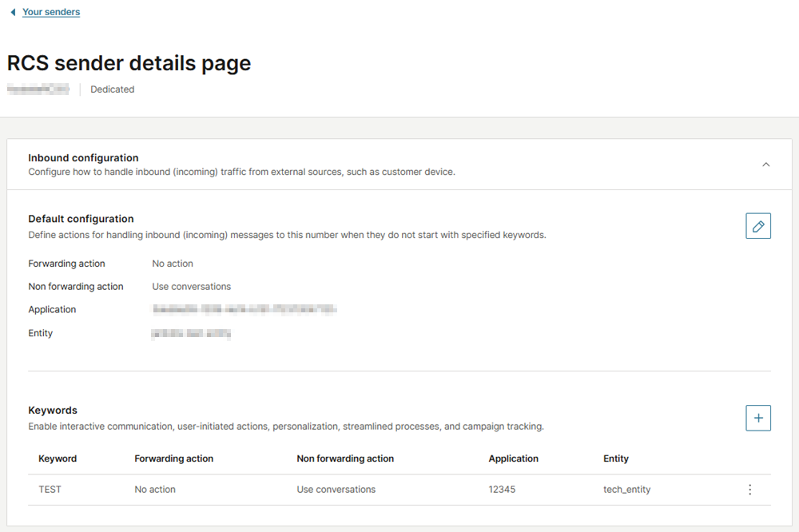
Task: Navigate back using the Your senders link
Action: [x=50, y=11]
